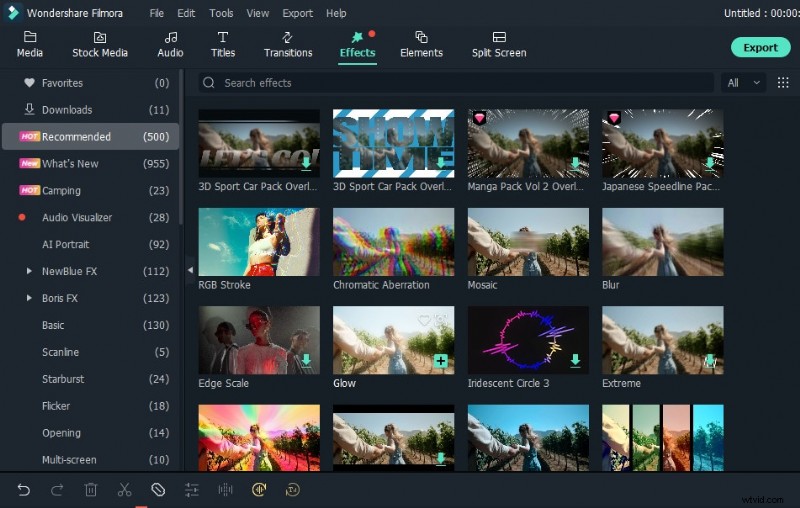
Task: Select the Basic effects category
Action: pyautogui.click(x=90, y=325)
